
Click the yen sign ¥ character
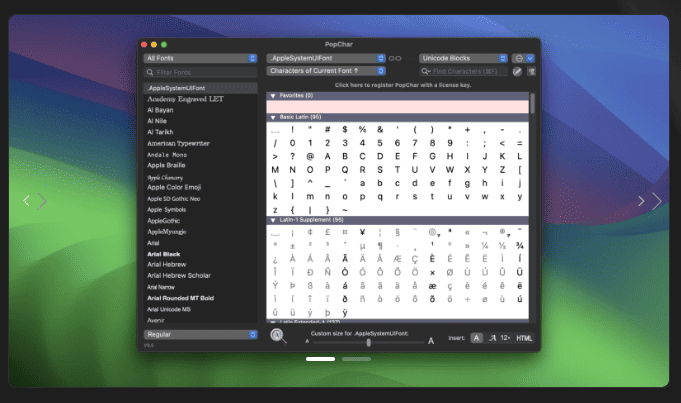(362, 232)
